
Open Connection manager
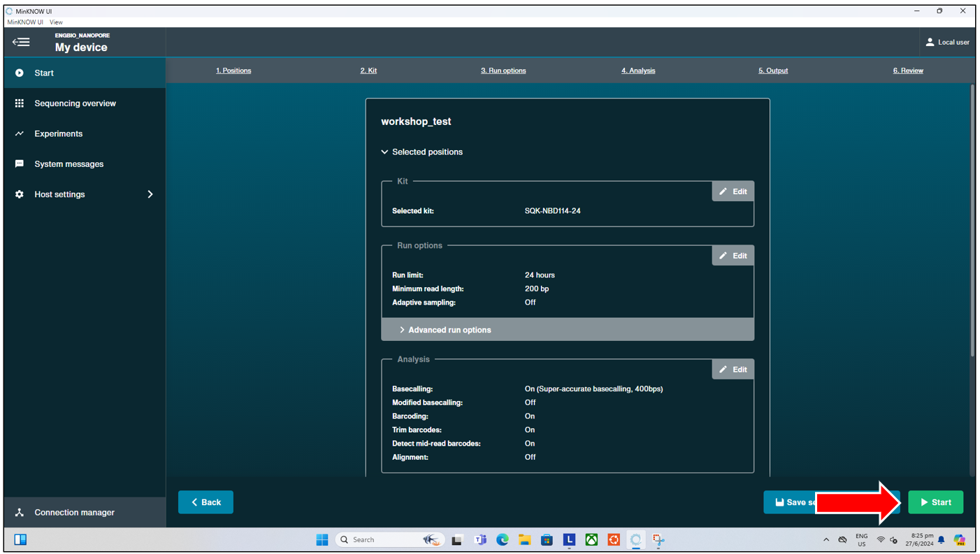[x=85, y=512]
